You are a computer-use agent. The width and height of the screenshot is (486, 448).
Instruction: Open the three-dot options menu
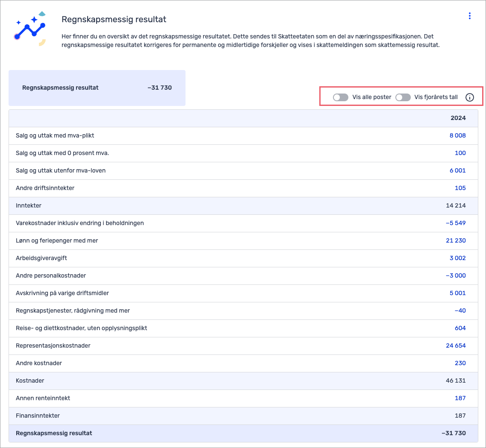[x=469, y=16]
